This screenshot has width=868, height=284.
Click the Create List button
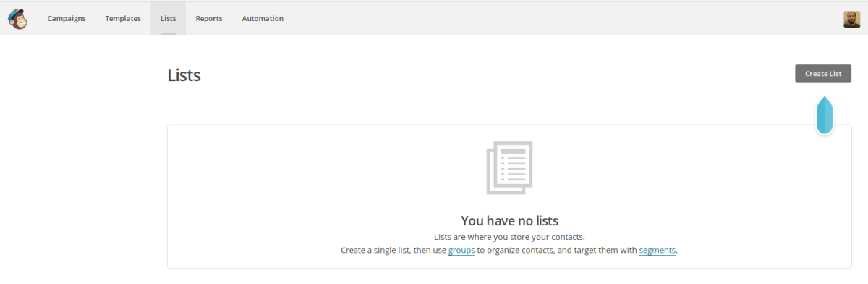pos(823,73)
